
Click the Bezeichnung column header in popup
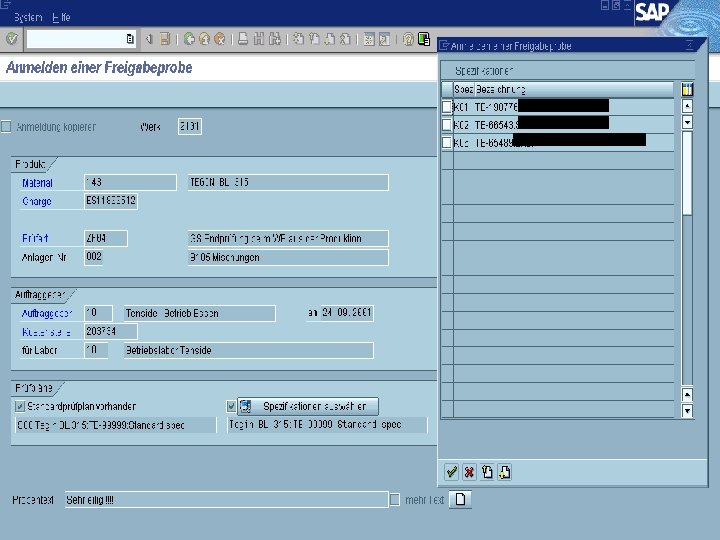coord(574,89)
